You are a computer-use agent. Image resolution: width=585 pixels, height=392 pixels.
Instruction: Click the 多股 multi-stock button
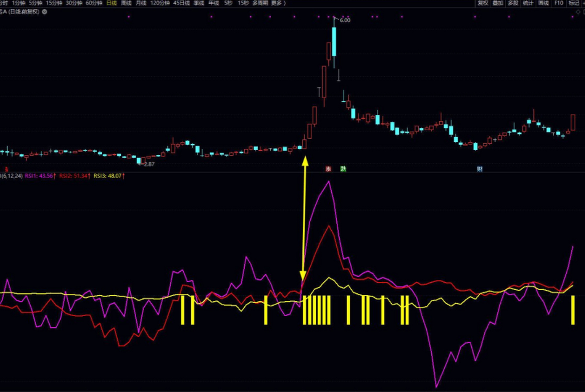[x=513, y=3]
